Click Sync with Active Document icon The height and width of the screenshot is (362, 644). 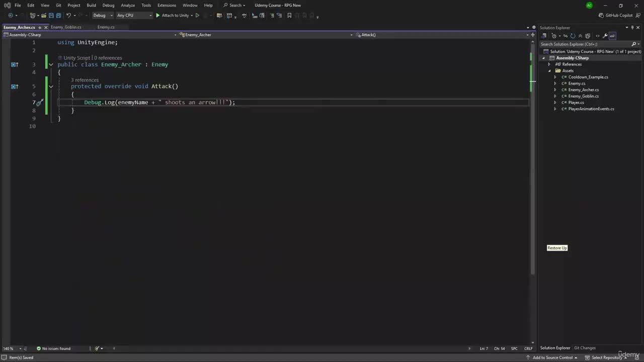tap(566, 36)
